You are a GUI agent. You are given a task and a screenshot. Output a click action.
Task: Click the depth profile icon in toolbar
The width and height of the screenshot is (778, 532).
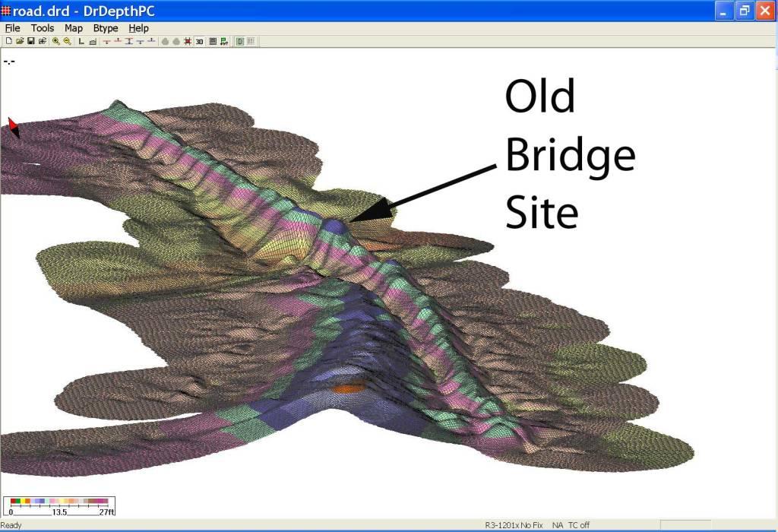(x=92, y=41)
